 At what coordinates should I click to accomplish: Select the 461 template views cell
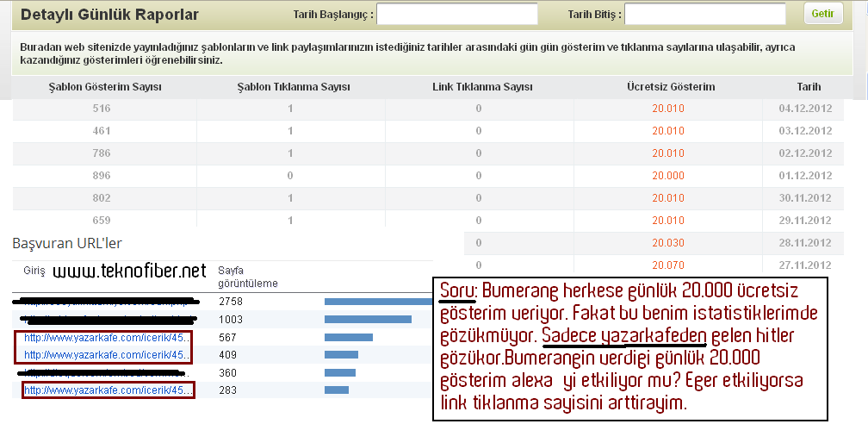click(x=102, y=131)
